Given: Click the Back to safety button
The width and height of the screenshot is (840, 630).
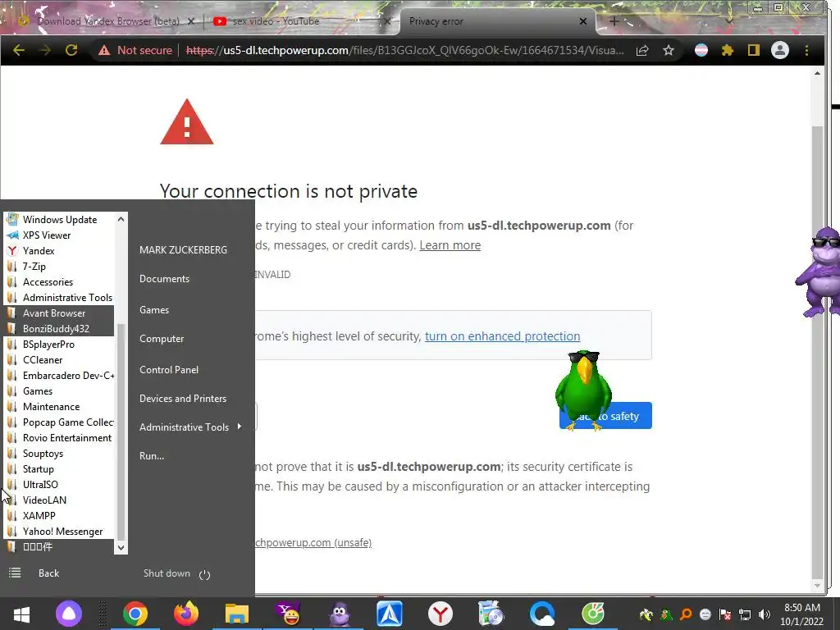Looking at the screenshot, I should pos(605,416).
